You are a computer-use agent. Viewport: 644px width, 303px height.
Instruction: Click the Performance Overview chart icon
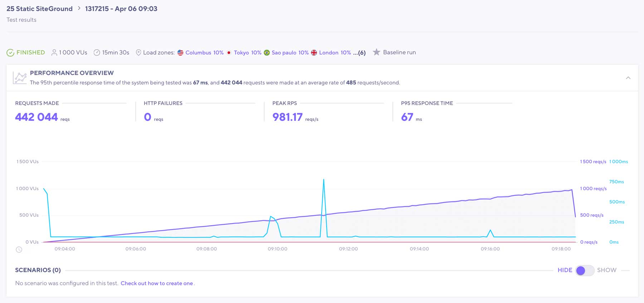tap(20, 78)
